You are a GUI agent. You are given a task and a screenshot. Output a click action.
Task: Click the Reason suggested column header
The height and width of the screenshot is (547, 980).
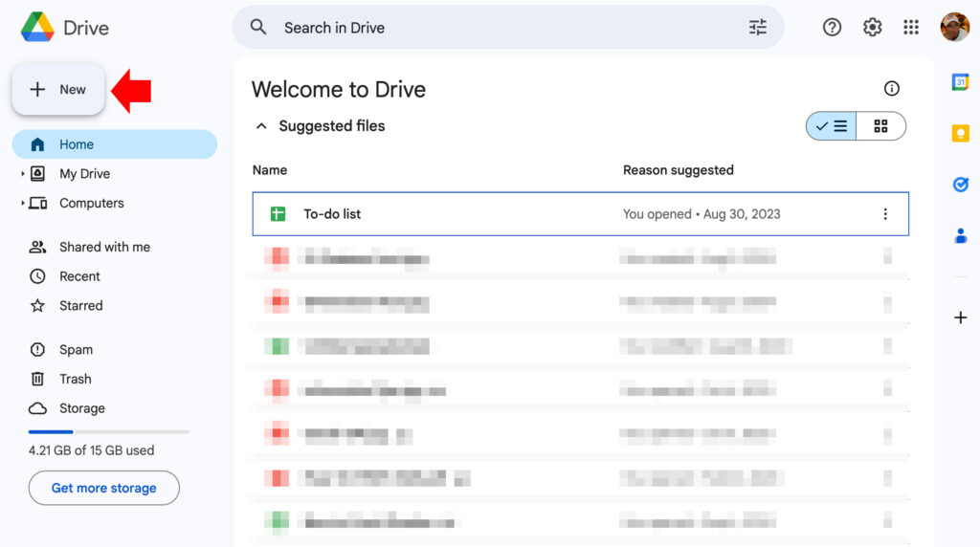[x=679, y=170]
